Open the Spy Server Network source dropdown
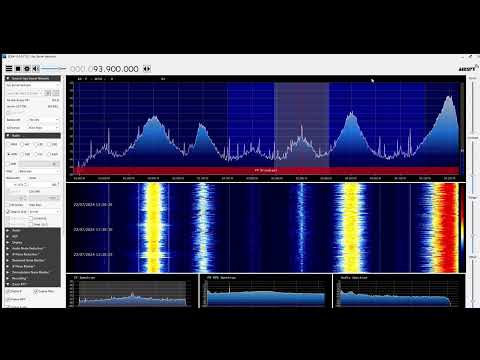Screen dimensions: 480x360 [x=33, y=85]
